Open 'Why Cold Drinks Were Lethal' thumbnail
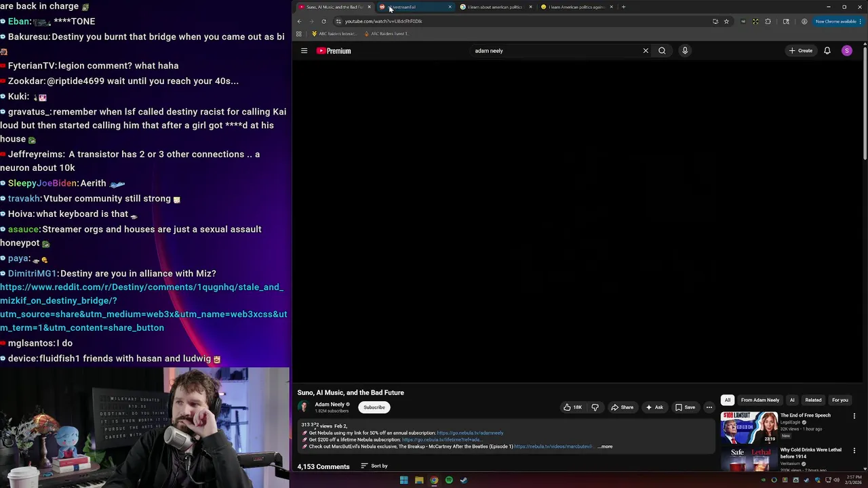This screenshot has height=488, width=868. [749, 459]
